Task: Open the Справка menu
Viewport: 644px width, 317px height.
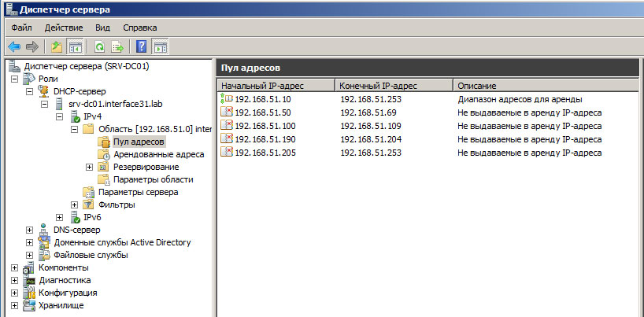Action: coord(140,28)
